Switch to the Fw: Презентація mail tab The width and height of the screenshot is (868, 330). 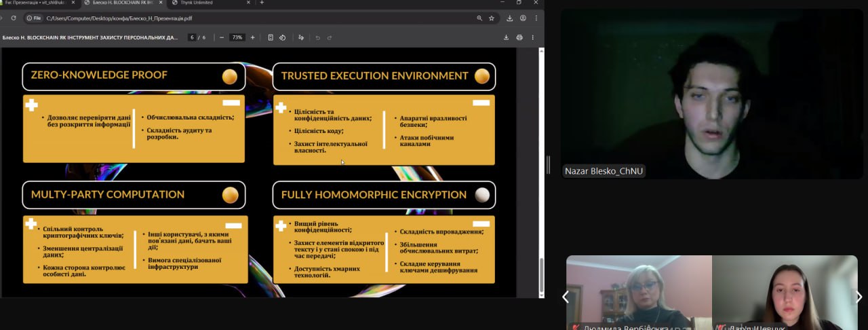(x=34, y=3)
